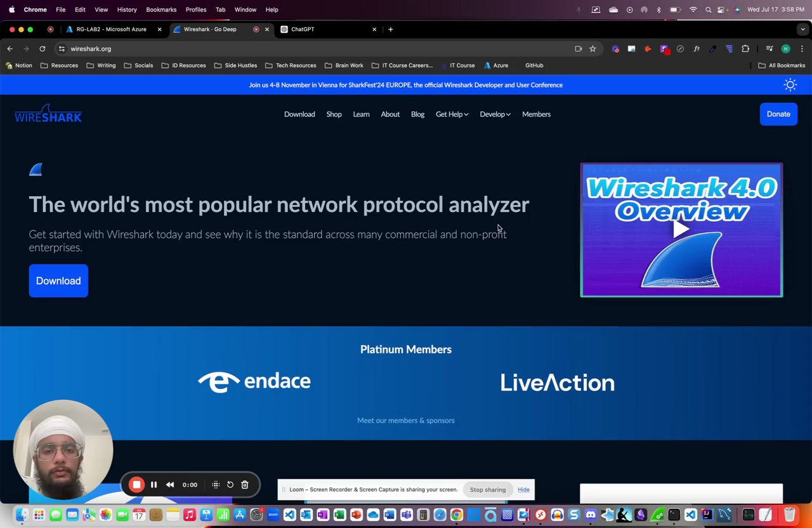This screenshot has height=528, width=812.
Task: Open the About nav link
Action: 390,114
